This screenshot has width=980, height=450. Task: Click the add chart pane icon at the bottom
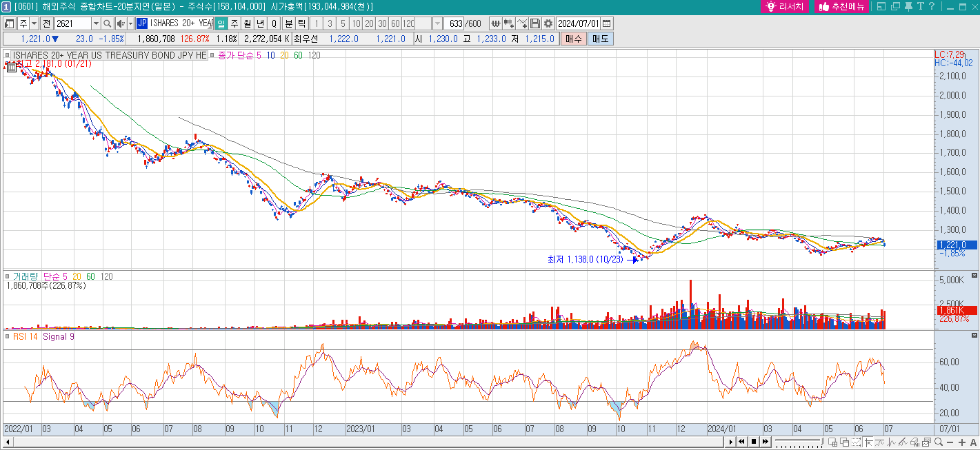tap(832, 442)
